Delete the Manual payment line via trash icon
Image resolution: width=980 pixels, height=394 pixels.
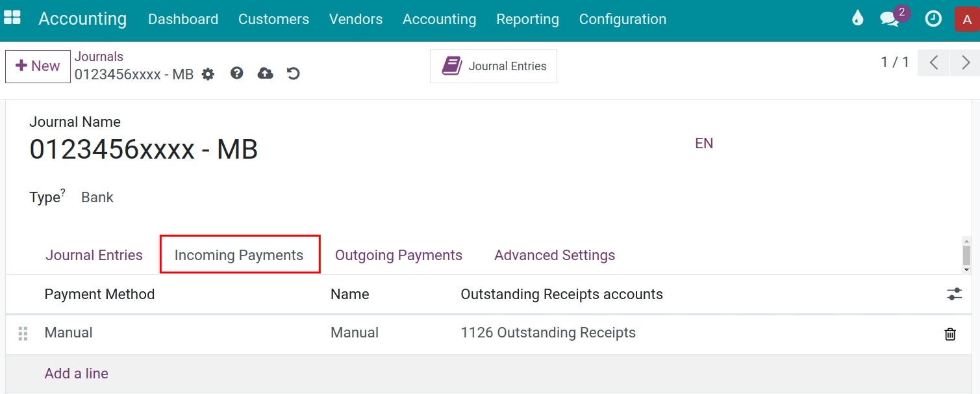click(949, 334)
